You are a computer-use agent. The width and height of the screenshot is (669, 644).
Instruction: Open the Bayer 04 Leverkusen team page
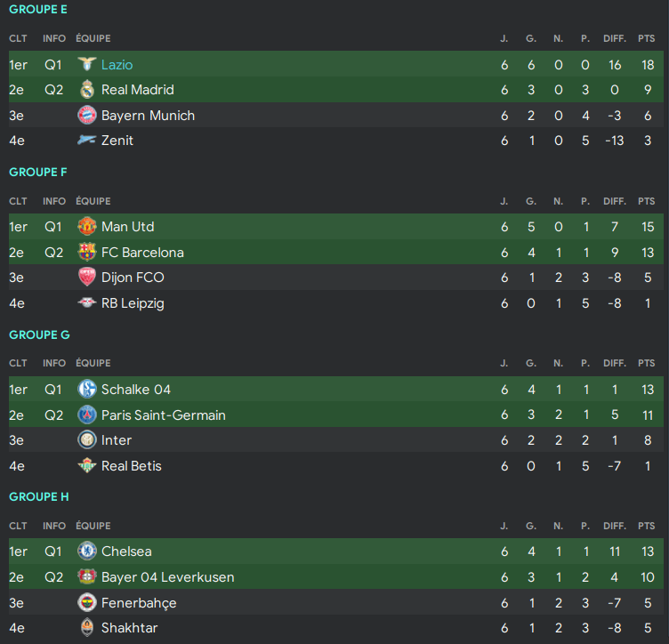[x=167, y=577]
